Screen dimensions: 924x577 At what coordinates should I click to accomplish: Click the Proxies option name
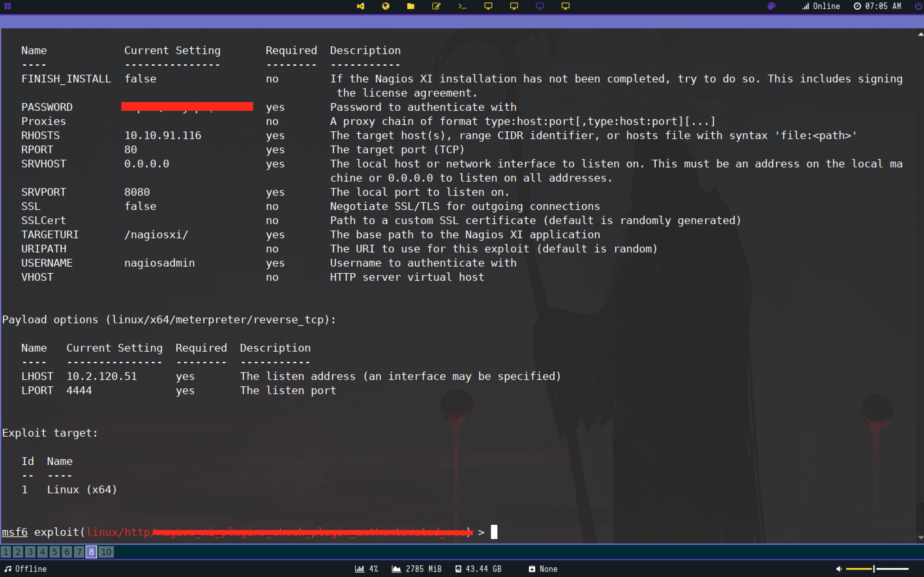click(x=43, y=121)
